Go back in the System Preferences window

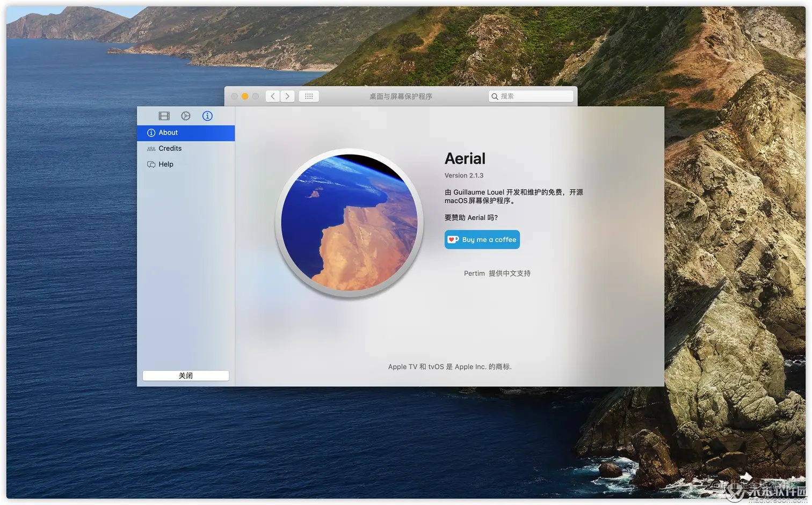(273, 97)
